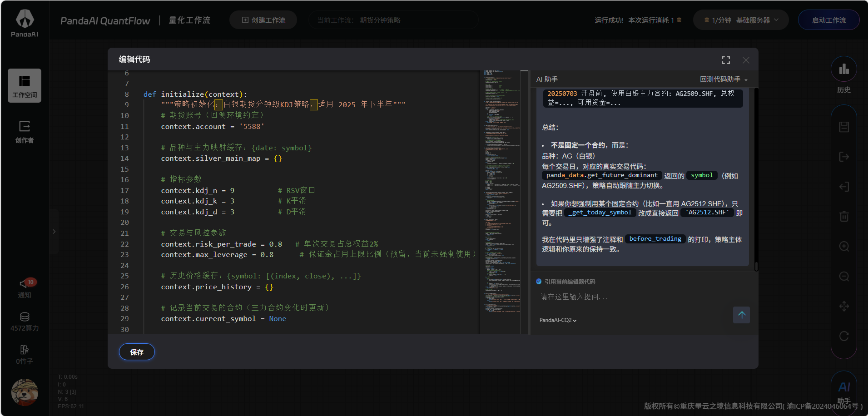
Task: Click the before_trading code tag
Action: (x=655, y=239)
